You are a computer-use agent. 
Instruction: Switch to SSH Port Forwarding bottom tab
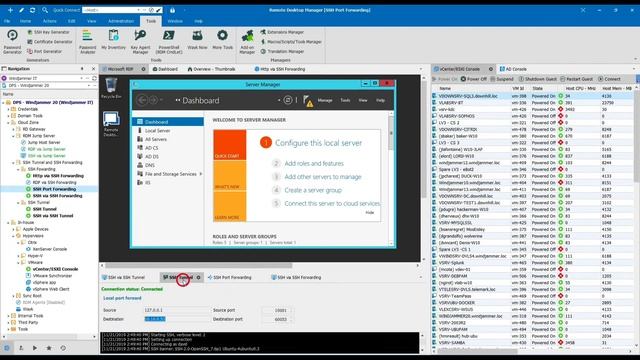coord(229,278)
